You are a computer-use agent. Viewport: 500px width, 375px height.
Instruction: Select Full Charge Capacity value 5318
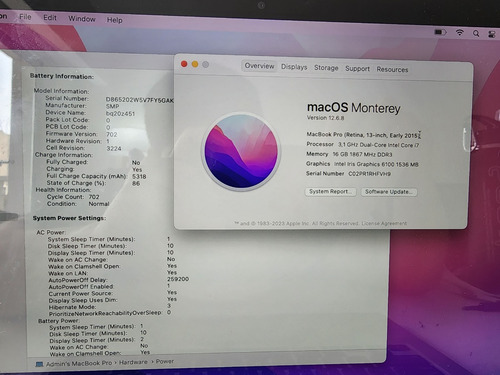pos(139,177)
